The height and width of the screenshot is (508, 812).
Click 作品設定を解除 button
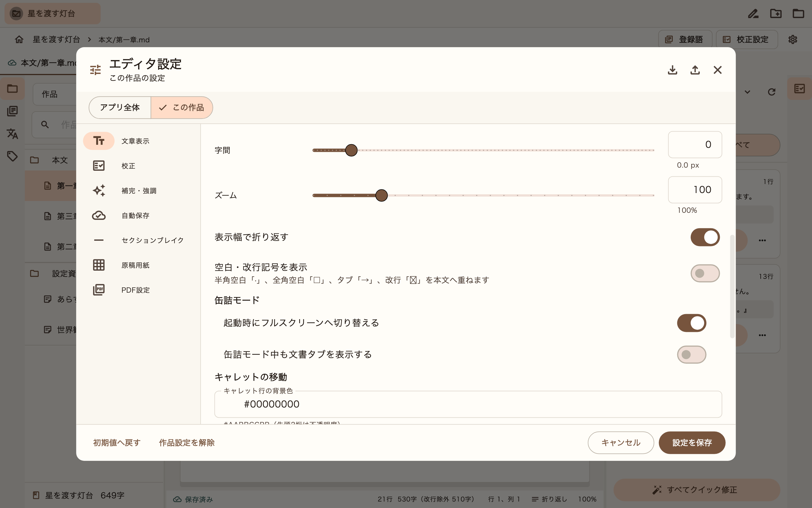point(187,443)
